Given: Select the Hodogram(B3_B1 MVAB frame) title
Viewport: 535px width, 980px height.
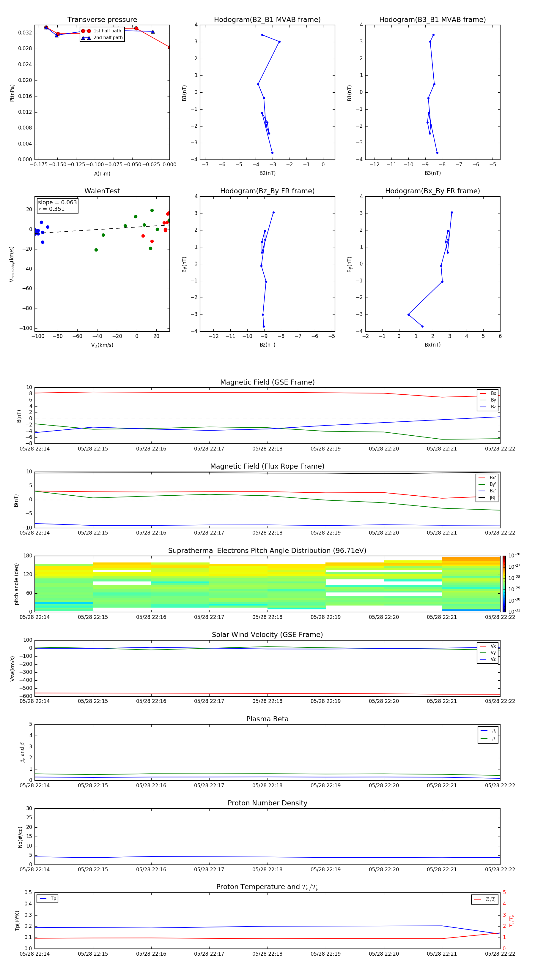Looking at the screenshot, I should point(432,20).
